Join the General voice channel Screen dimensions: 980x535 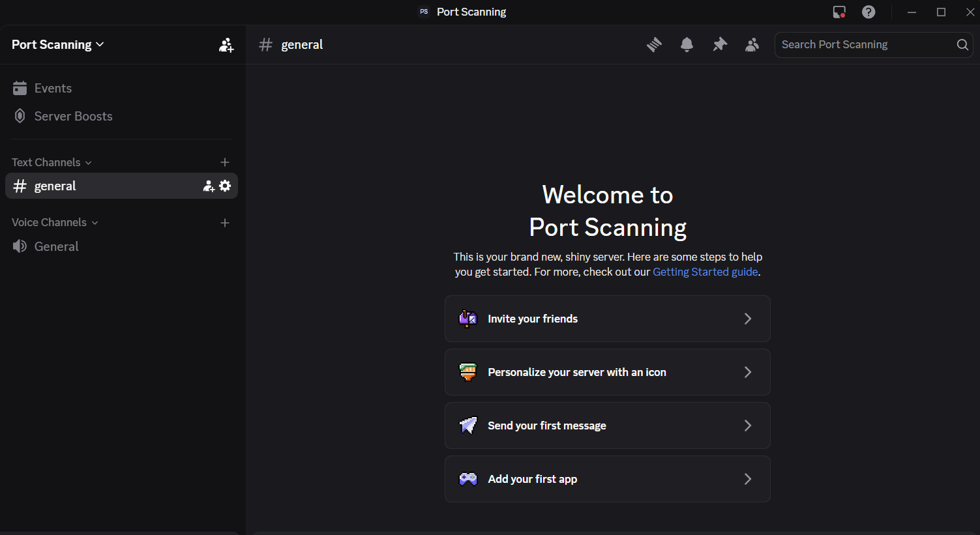(121, 246)
